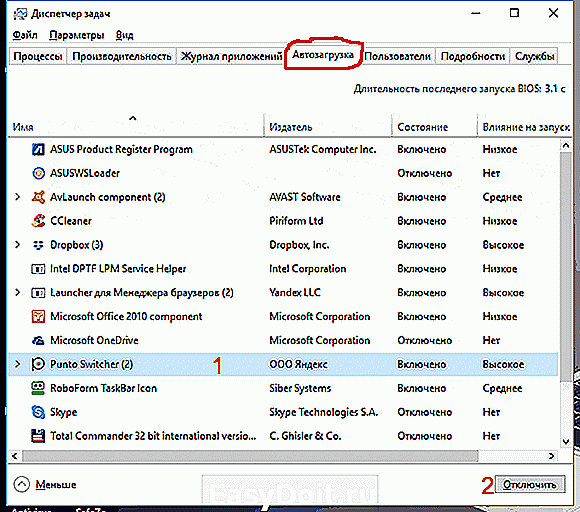
Task: Select the RoboForm TaskBar Icon name
Action: click(103, 388)
